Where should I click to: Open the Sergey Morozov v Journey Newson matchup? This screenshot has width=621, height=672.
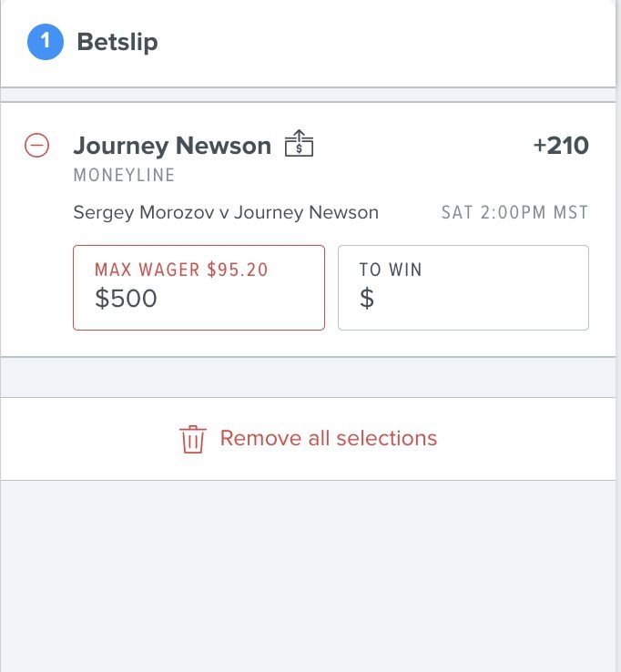tap(226, 212)
